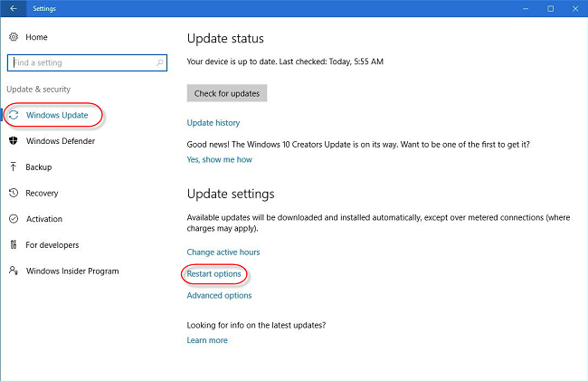Minimize the Settings window
Screen dimensions: 588x381
526,8
